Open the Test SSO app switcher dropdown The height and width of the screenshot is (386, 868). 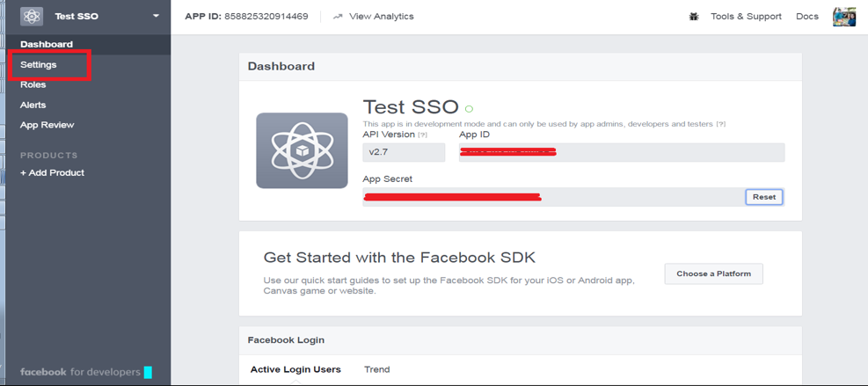click(x=156, y=16)
